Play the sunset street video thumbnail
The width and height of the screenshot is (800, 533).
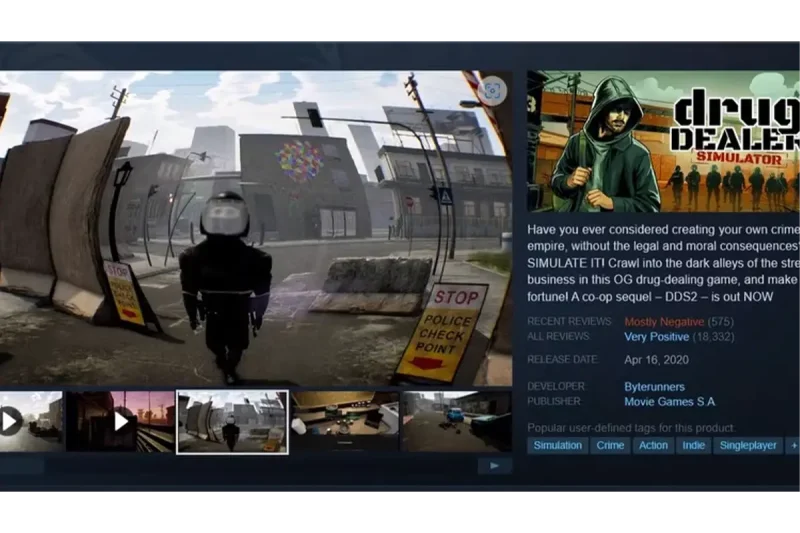[120, 421]
